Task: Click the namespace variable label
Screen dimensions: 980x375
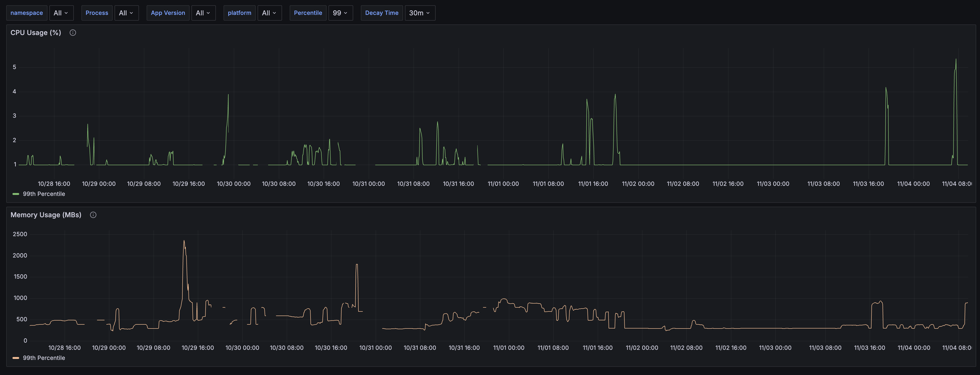Action: (x=27, y=13)
